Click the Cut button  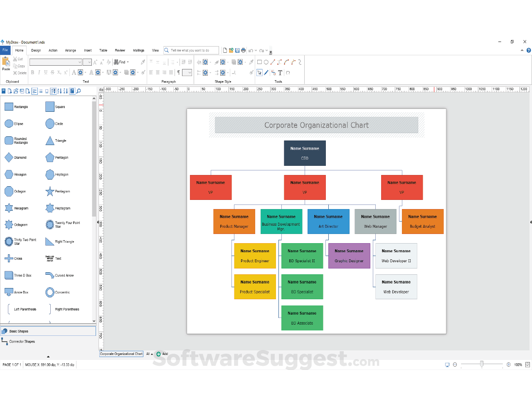[18, 59]
